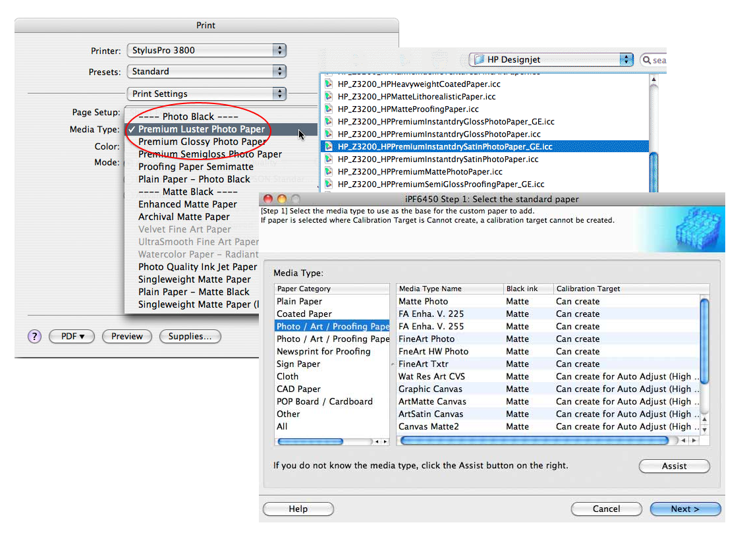Image resolution: width=747 pixels, height=560 pixels.
Task: Select the Sign Paper category
Action: (332, 364)
